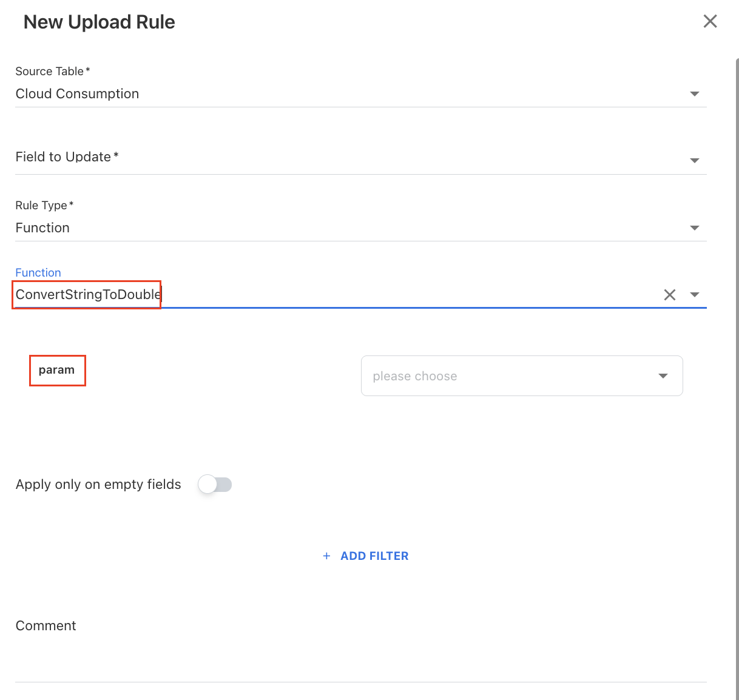Expand the Source Table dropdown arrow
Image resolution: width=739 pixels, height=700 pixels.
(695, 94)
